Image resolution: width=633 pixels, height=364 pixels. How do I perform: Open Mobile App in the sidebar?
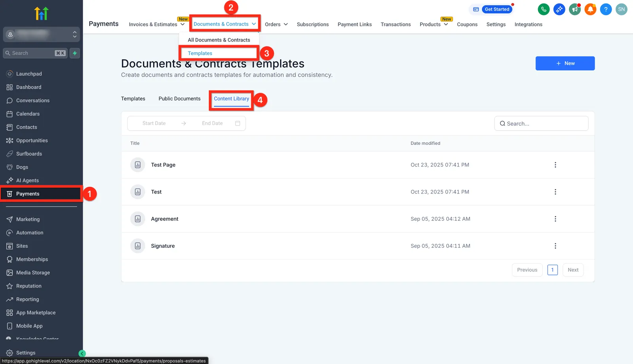point(29,326)
